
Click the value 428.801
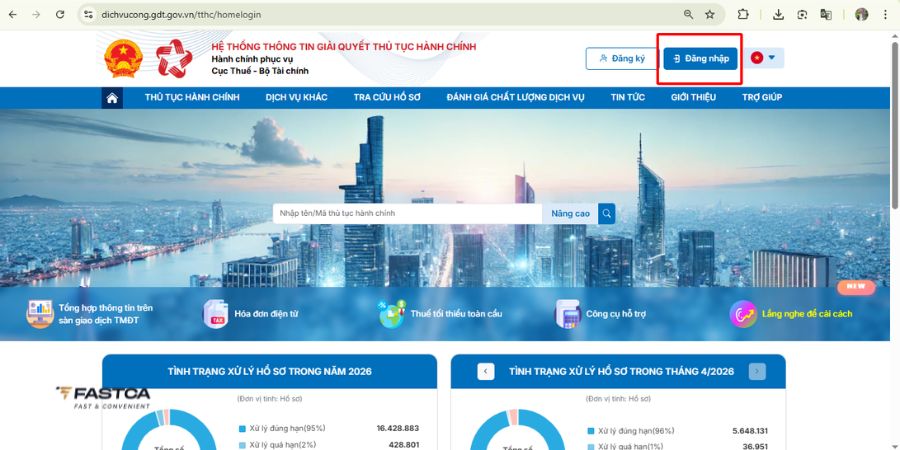(404, 445)
